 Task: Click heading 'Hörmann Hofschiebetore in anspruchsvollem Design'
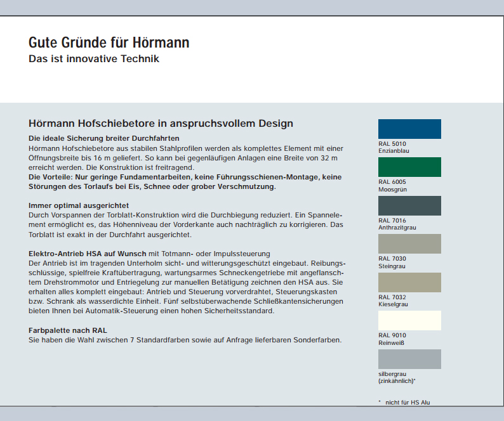pos(161,123)
